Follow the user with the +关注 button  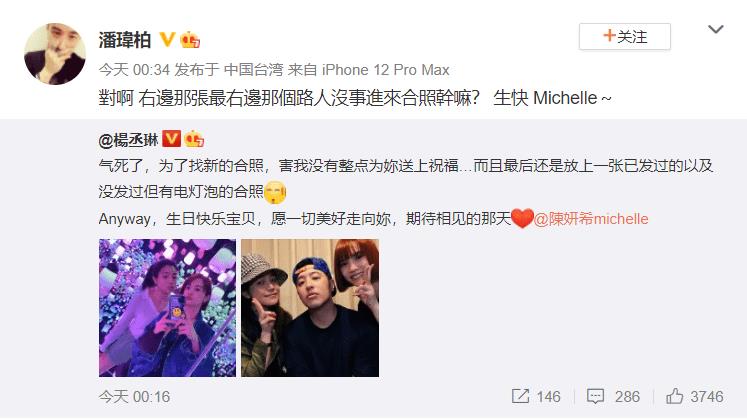tap(625, 36)
